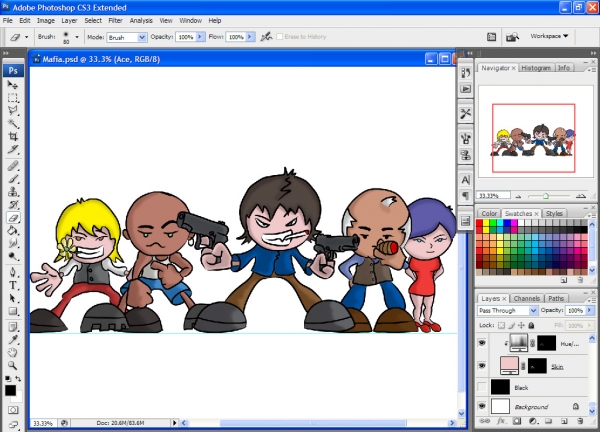Select the Zoom tool
Viewport: 600px width, 432px height.
(x=13, y=365)
